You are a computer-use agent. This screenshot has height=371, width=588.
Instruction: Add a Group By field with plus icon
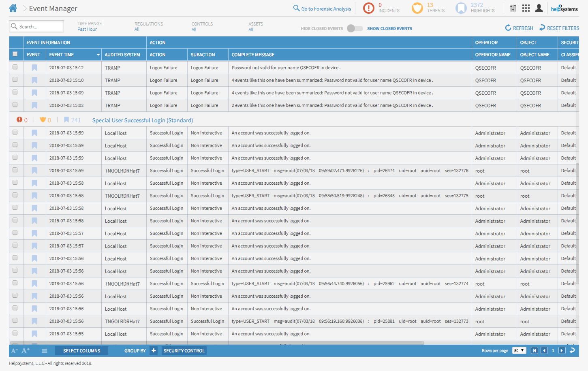(154, 351)
